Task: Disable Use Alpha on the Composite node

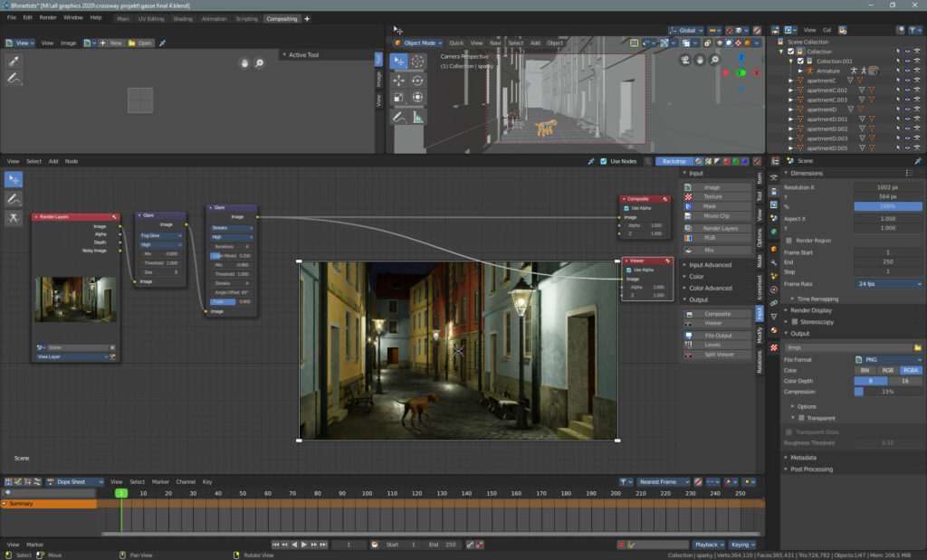Action: pos(626,208)
